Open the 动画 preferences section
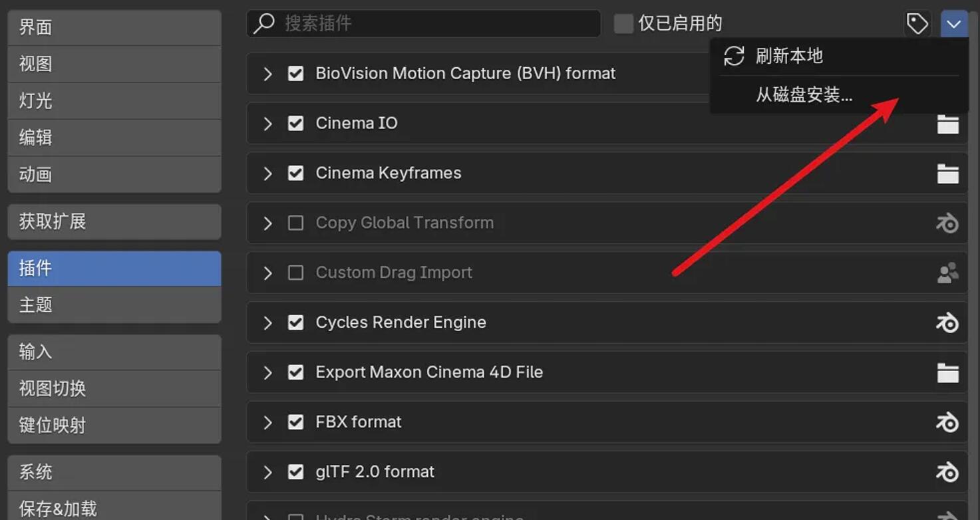The height and width of the screenshot is (520, 980). 114,174
